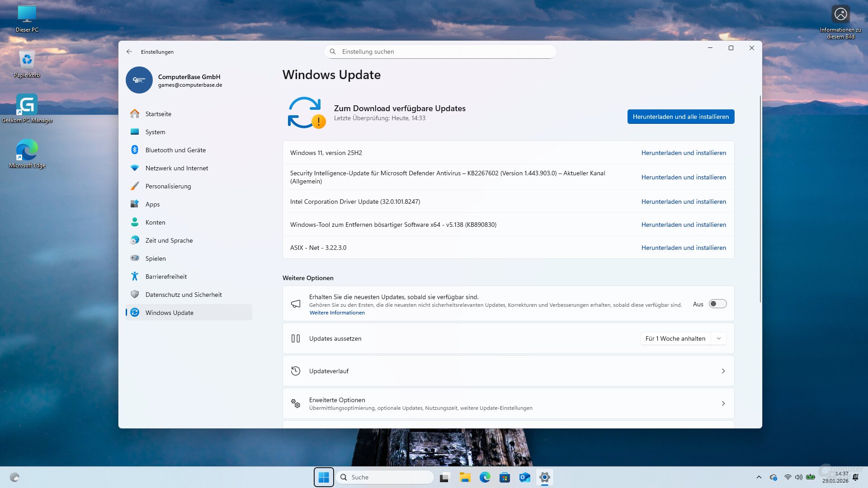Open the System settings via its monitor icon
The width and height of the screenshot is (868, 488).
(135, 131)
